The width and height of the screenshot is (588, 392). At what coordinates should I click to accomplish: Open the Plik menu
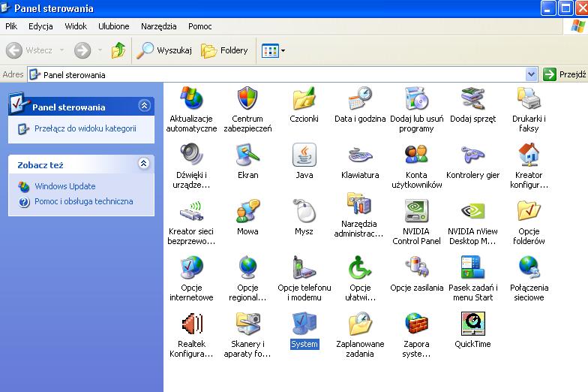pyautogui.click(x=11, y=26)
